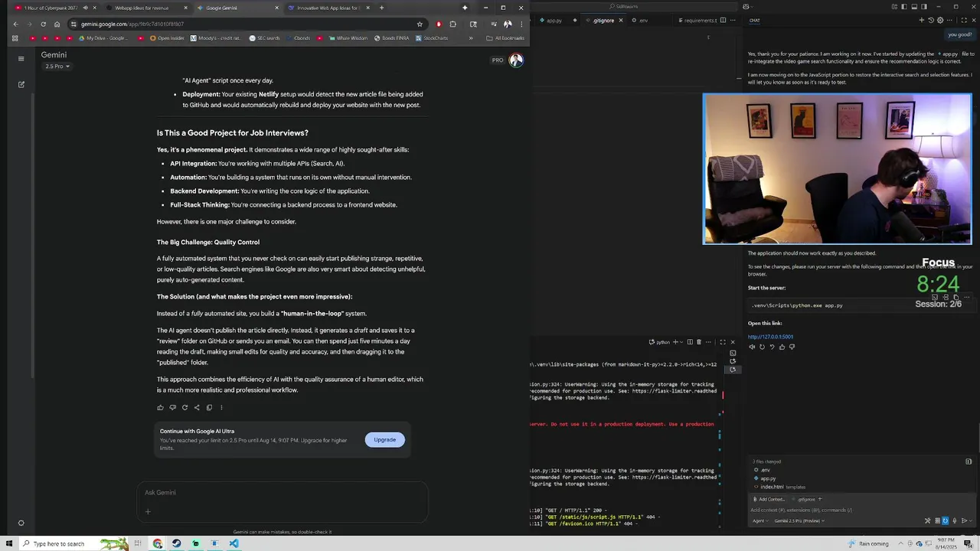Toggle primary sidebar layout icon in VS Code
The width and height of the screenshot is (980, 551).
[903, 6]
